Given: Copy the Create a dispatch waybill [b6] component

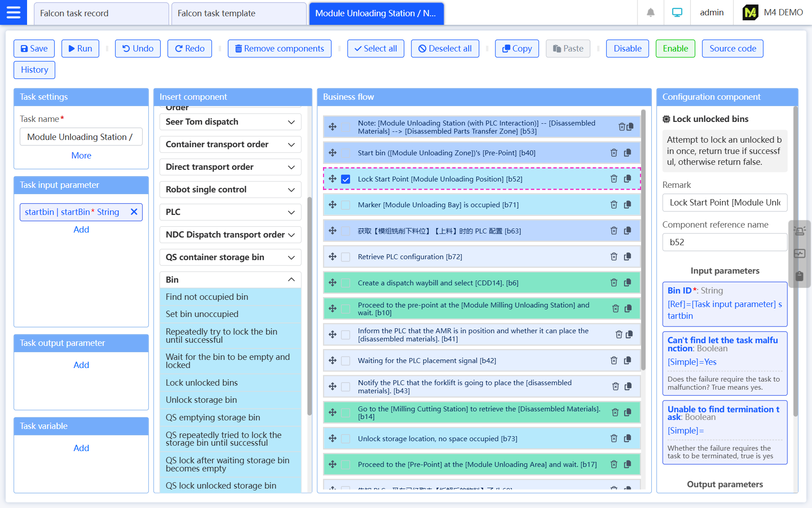Looking at the screenshot, I should pos(627,283).
